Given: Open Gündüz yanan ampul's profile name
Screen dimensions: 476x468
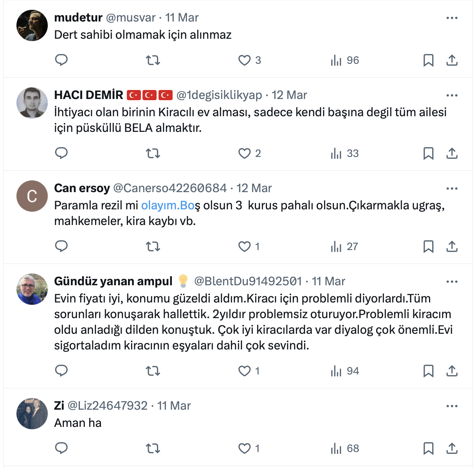Looking at the screenshot, I should point(113,281).
